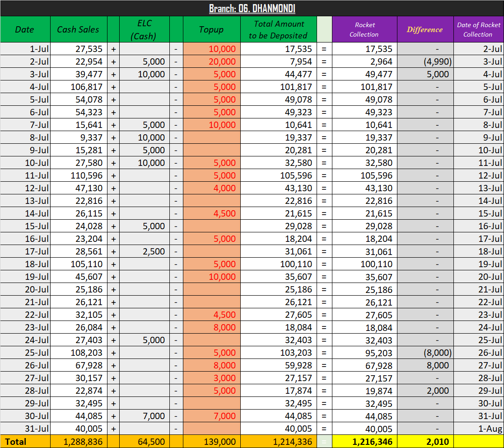Select Total Amount value 105,596
The height and width of the screenshot is (448, 504).
point(278,175)
